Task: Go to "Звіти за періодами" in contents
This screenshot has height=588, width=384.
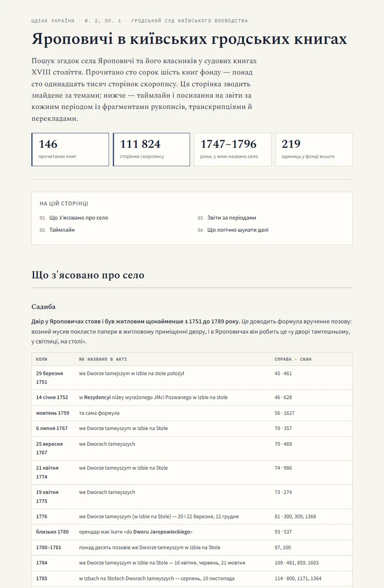Action: click(x=232, y=218)
